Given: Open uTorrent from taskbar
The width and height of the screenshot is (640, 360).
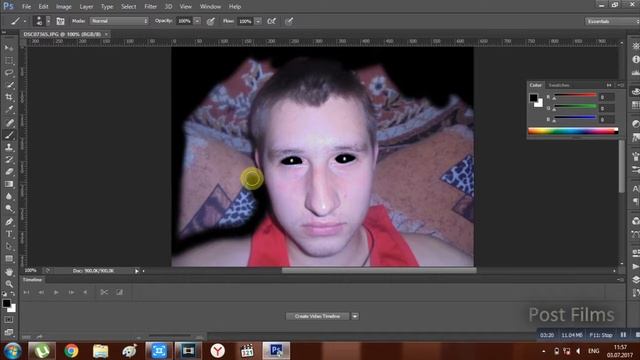Looking at the screenshot, I should (42, 351).
